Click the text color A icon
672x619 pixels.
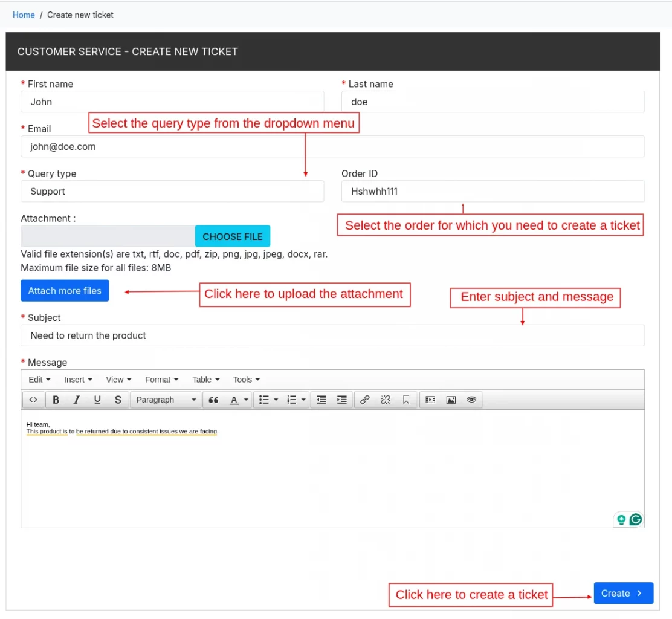click(234, 400)
